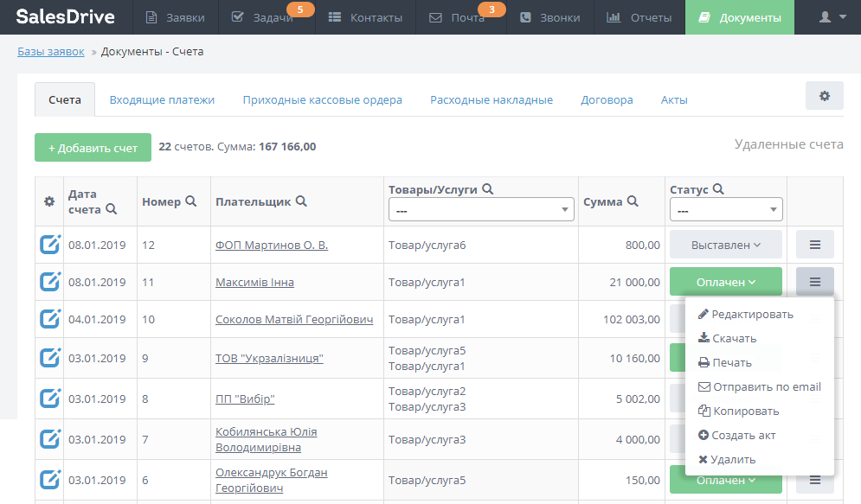Open Задачи in top navigation

click(267, 17)
